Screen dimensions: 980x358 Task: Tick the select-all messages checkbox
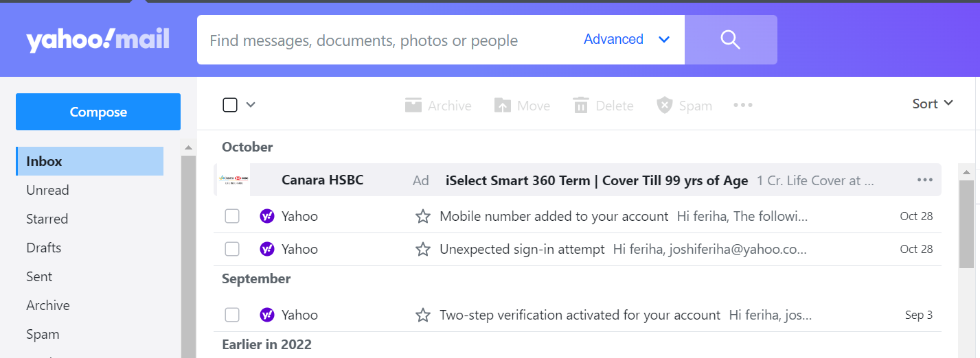point(230,105)
